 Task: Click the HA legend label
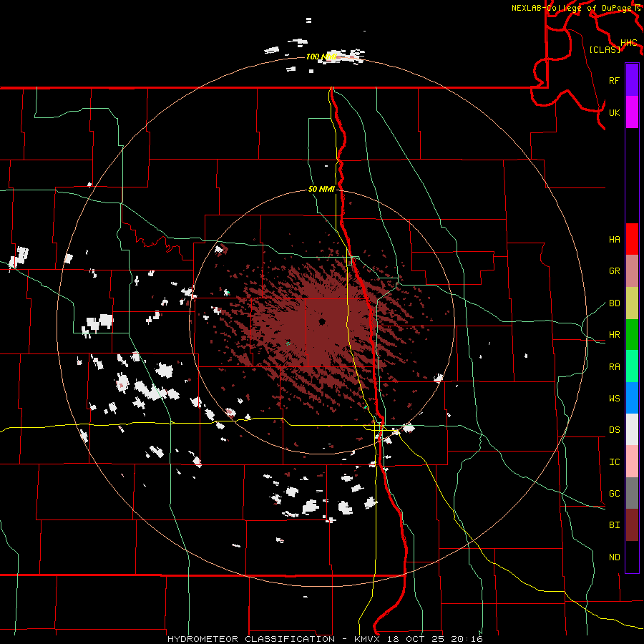[614, 239]
